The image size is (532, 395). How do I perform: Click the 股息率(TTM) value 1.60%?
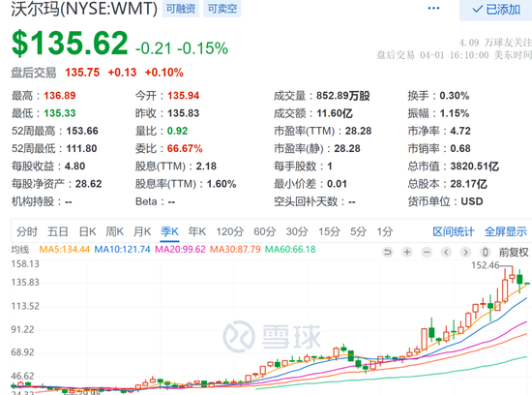tap(222, 184)
